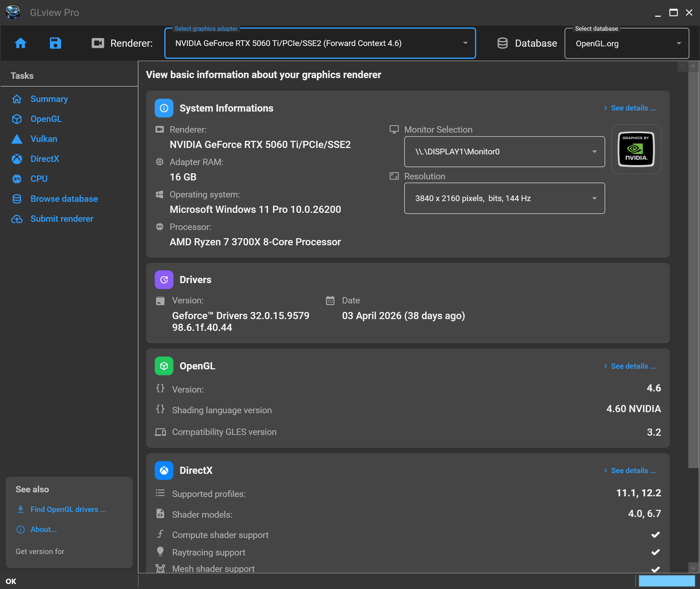Click the Compute shader function icon

[x=160, y=534]
